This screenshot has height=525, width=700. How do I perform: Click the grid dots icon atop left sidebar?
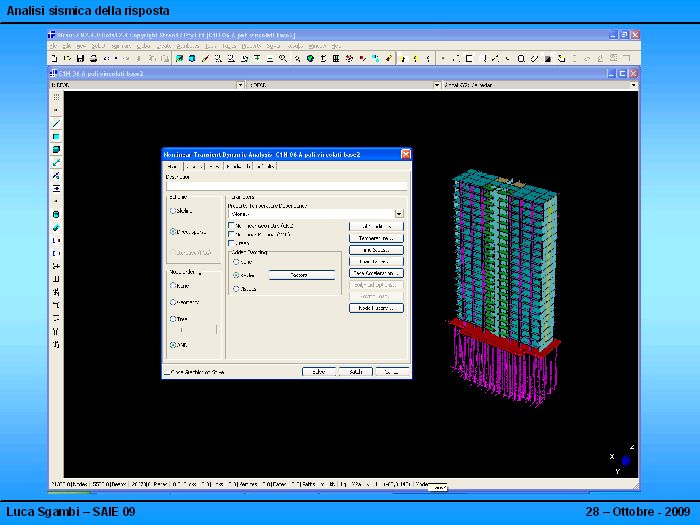[56, 97]
